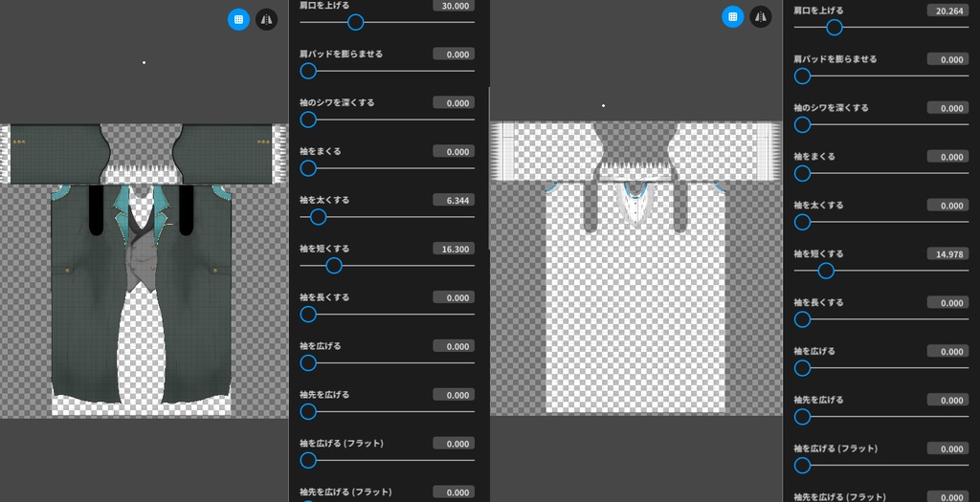The image size is (980, 502).
Task: Click the mirror symmetry icon above the green coat texture
Action: (266, 19)
